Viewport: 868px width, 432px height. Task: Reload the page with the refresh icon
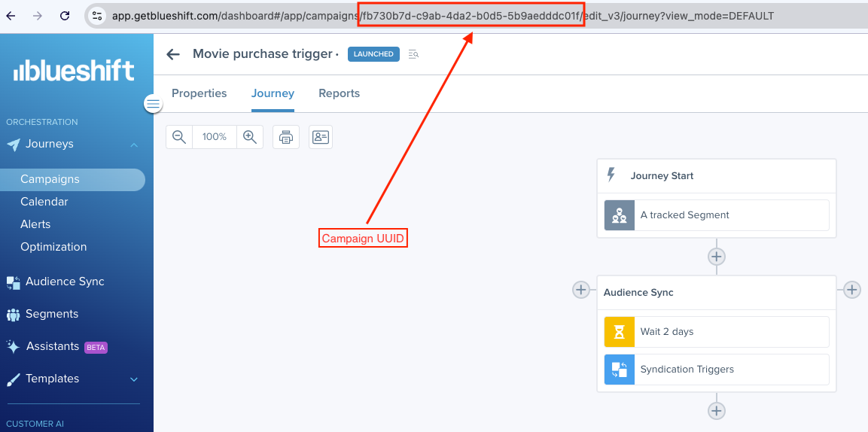pyautogui.click(x=65, y=16)
